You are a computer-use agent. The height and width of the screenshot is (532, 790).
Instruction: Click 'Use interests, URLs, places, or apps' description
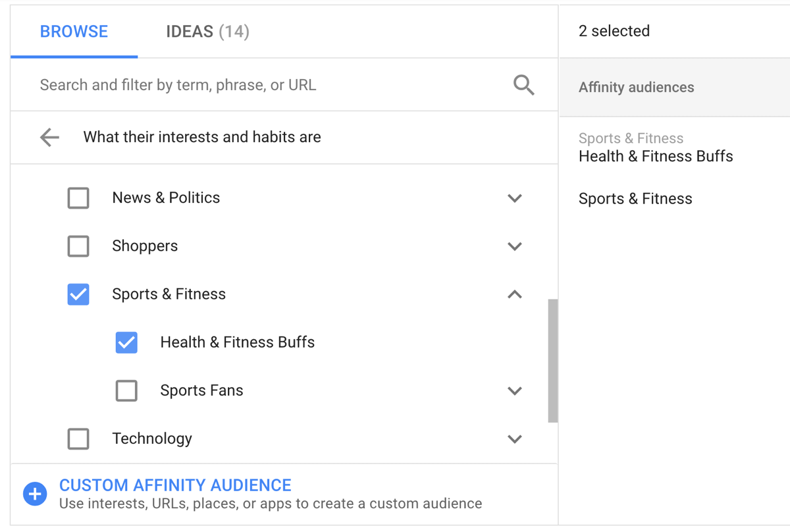(271, 504)
